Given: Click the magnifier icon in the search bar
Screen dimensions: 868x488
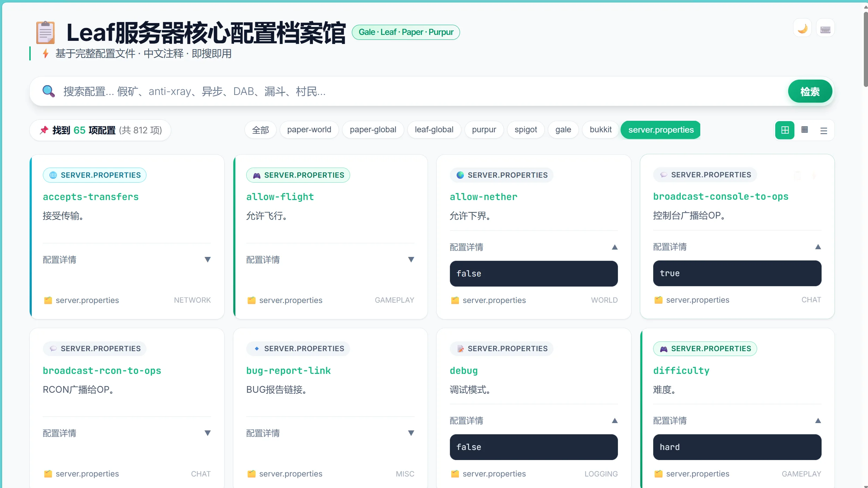Looking at the screenshot, I should click(x=48, y=91).
